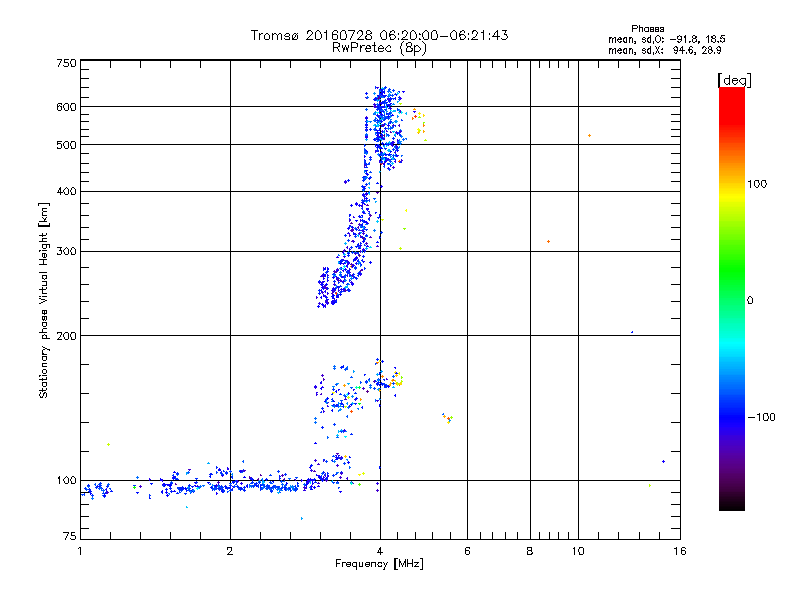Click the x-axis tick label '4'
800x600 pixels.
click(x=380, y=551)
